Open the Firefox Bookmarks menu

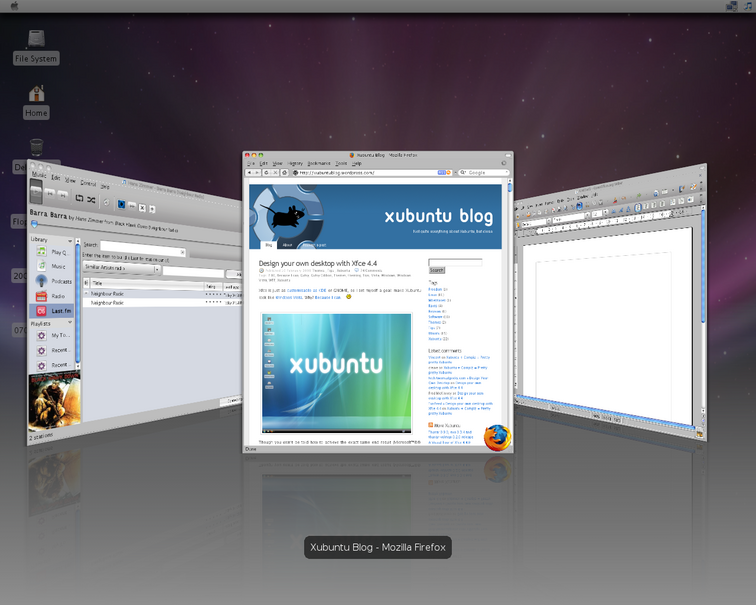319,163
